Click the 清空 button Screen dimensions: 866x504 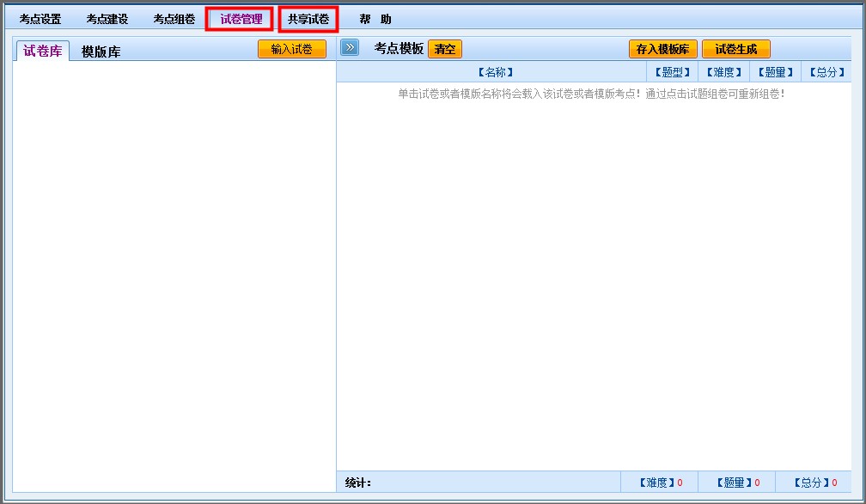tap(445, 49)
